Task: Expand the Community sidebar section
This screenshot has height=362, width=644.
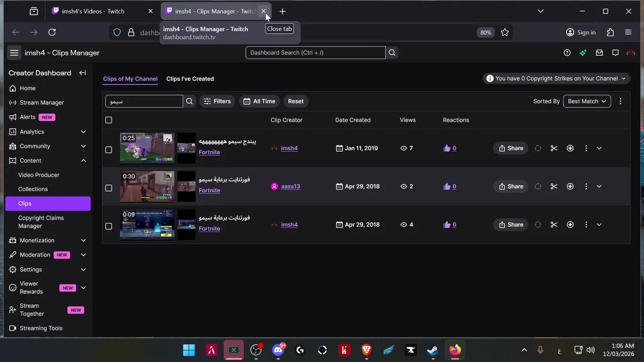Action: pyautogui.click(x=84, y=146)
